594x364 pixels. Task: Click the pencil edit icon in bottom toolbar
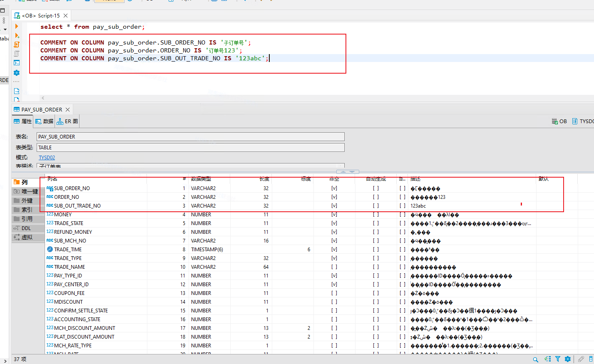click(x=581, y=359)
